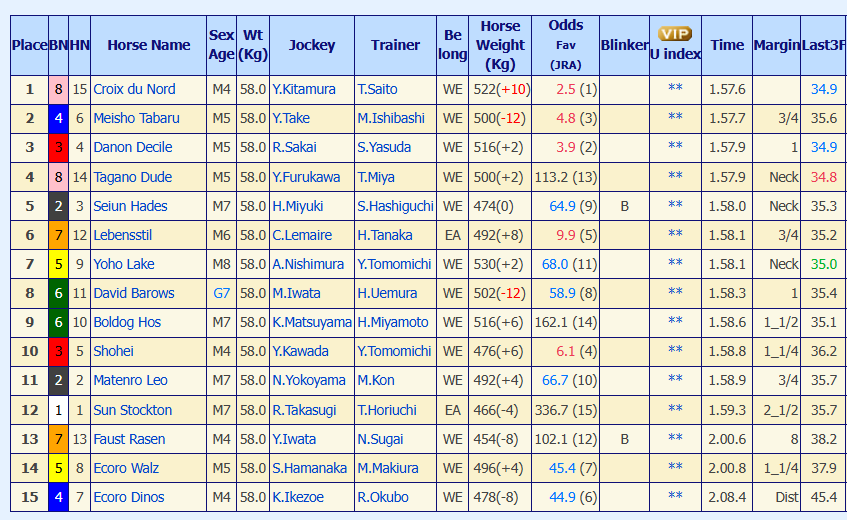
Task: Click the Time column header
Action: 727,45
